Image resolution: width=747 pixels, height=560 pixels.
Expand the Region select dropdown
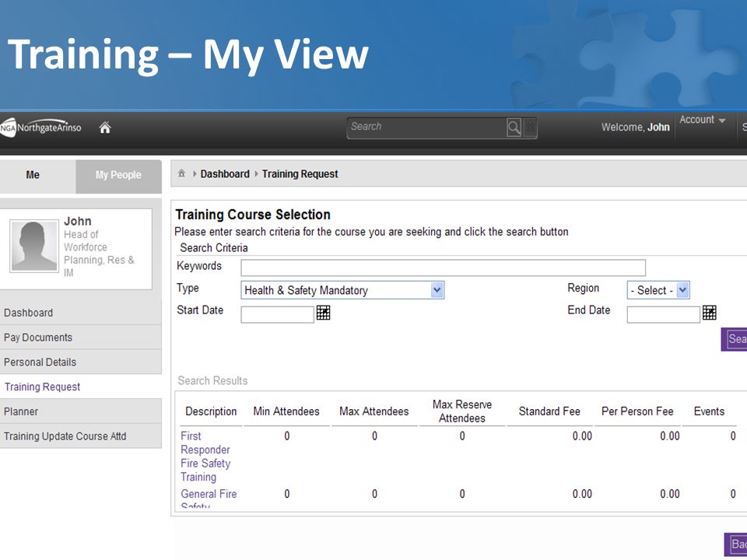(682, 290)
